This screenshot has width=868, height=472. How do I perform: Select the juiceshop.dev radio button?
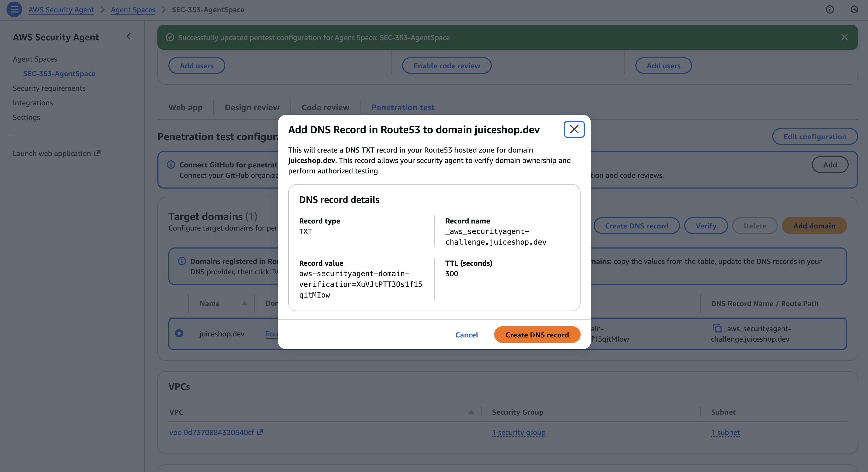coord(179,333)
